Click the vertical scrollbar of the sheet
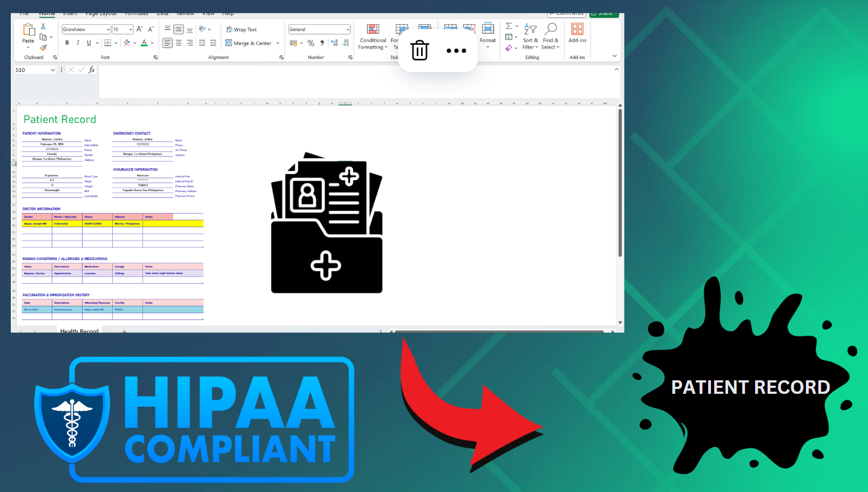The height and width of the screenshot is (492, 868). pyautogui.click(x=620, y=183)
